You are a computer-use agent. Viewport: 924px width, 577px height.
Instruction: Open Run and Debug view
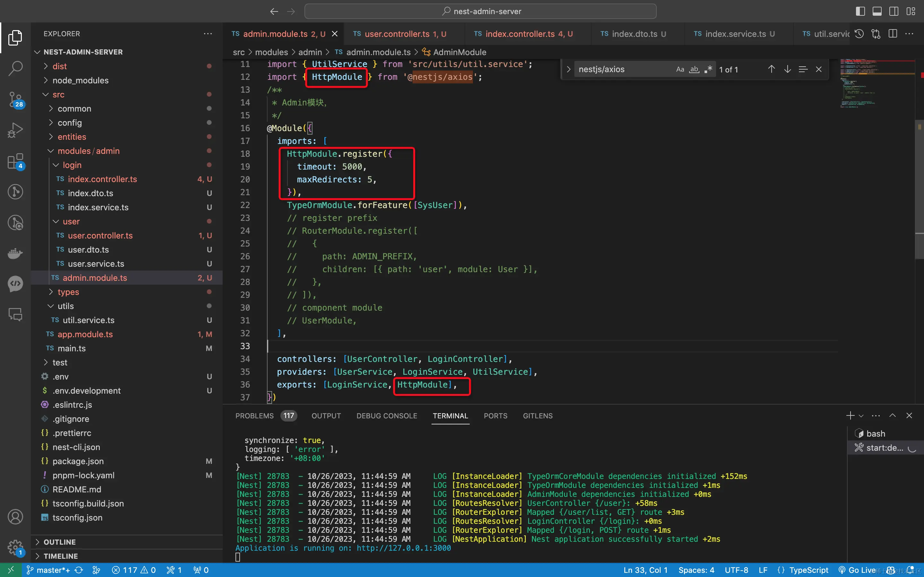pos(15,130)
